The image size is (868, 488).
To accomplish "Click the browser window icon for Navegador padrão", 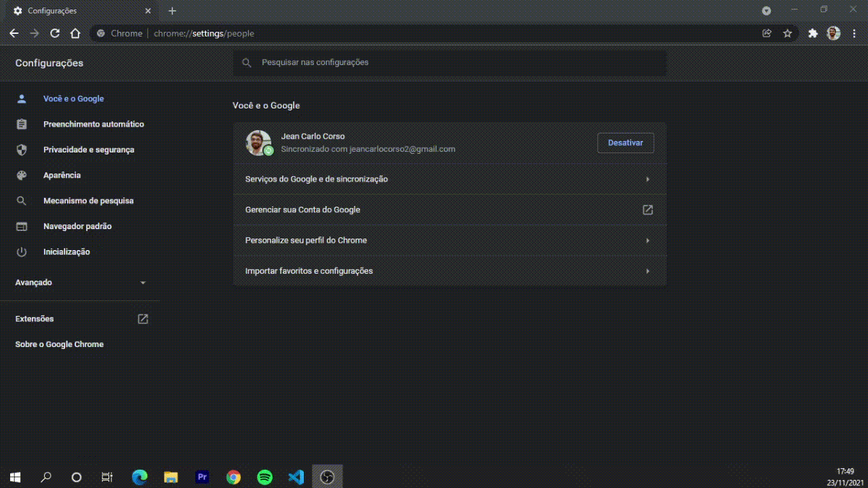I will click(x=22, y=226).
